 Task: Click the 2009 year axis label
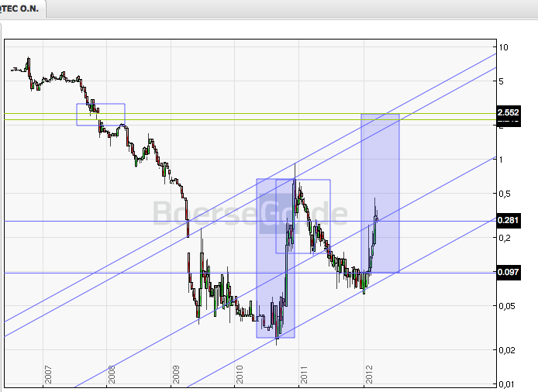pos(176,375)
